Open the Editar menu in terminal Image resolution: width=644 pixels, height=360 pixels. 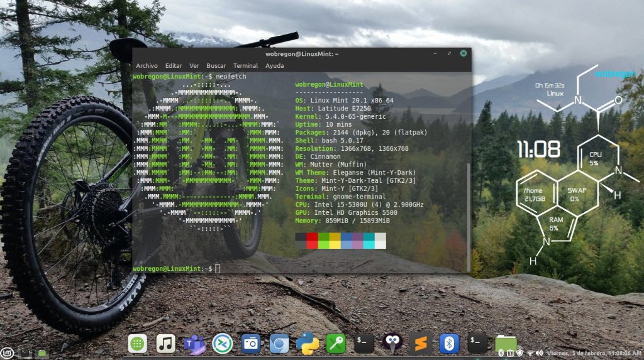(x=174, y=65)
